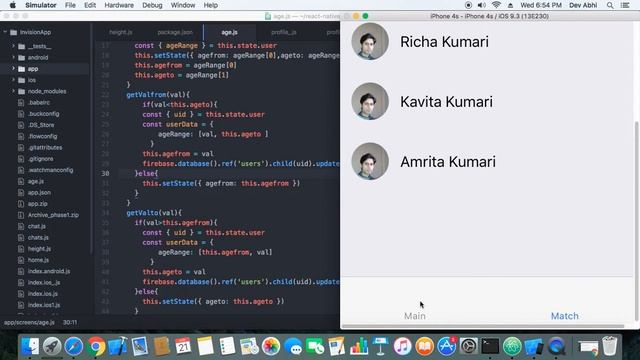Open the File menu
Screen dimensions: 640x360
70,5
